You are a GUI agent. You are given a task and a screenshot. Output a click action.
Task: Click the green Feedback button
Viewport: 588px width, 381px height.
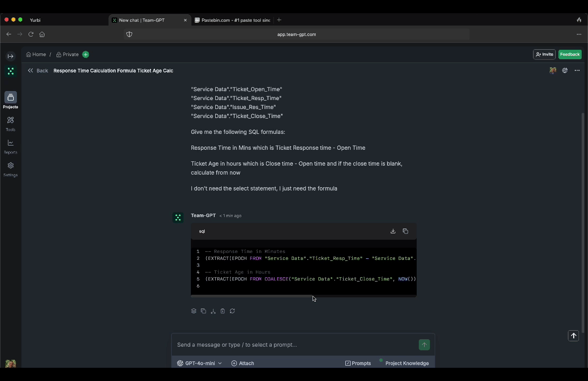(569, 54)
